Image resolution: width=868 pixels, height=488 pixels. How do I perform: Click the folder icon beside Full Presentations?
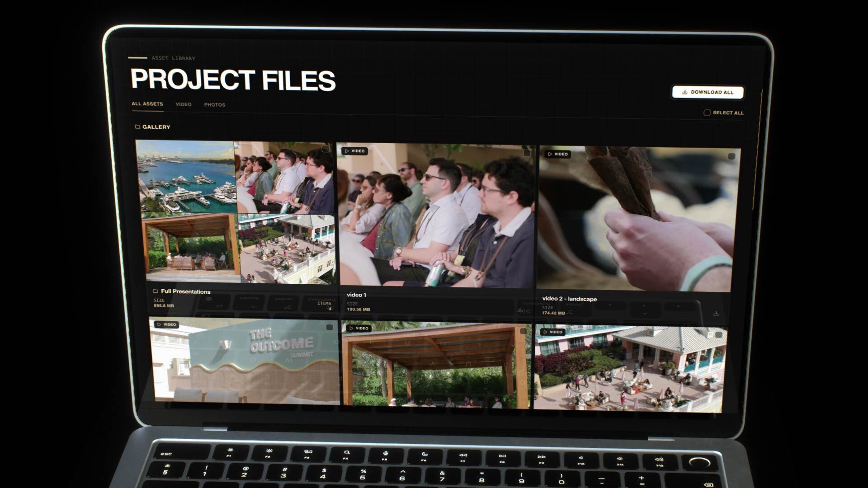tap(156, 291)
